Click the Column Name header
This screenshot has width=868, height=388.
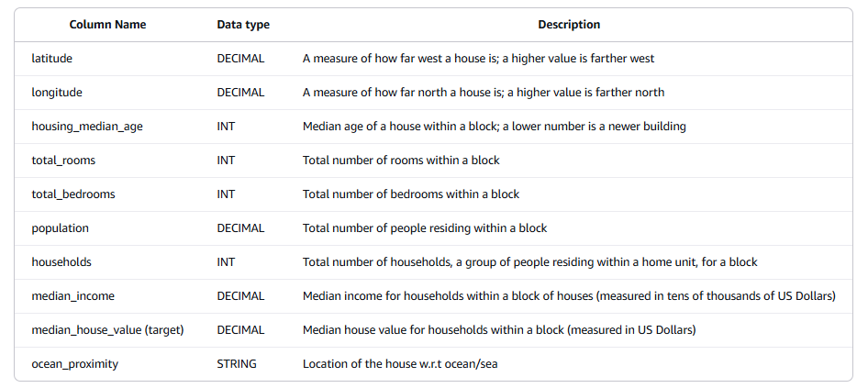tap(107, 25)
